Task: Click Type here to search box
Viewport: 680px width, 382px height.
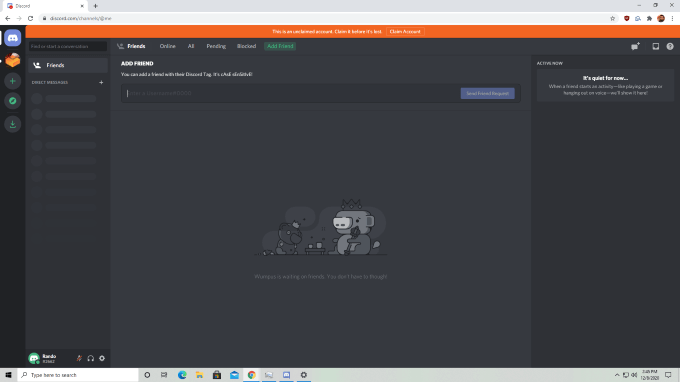Action: point(78,375)
